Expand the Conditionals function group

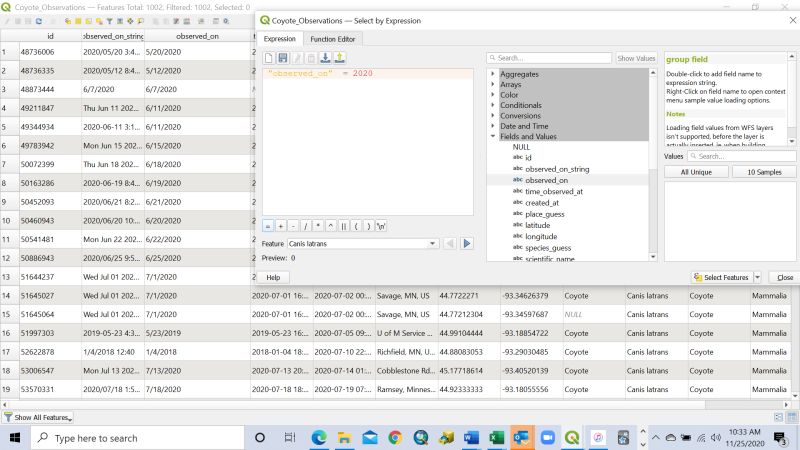493,105
